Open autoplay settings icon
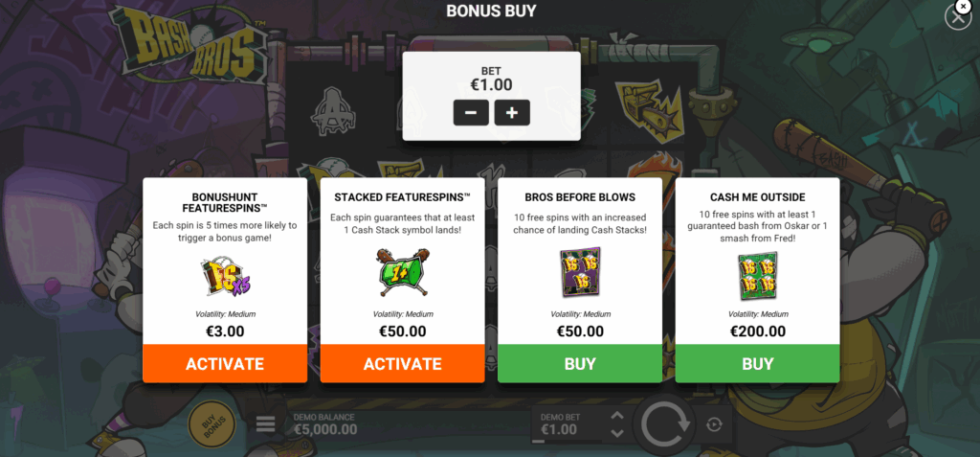This screenshot has width=980, height=457. (x=714, y=425)
